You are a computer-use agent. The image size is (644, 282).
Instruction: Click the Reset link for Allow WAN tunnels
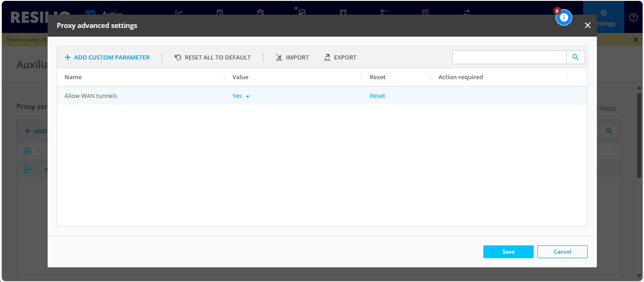pos(377,96)
